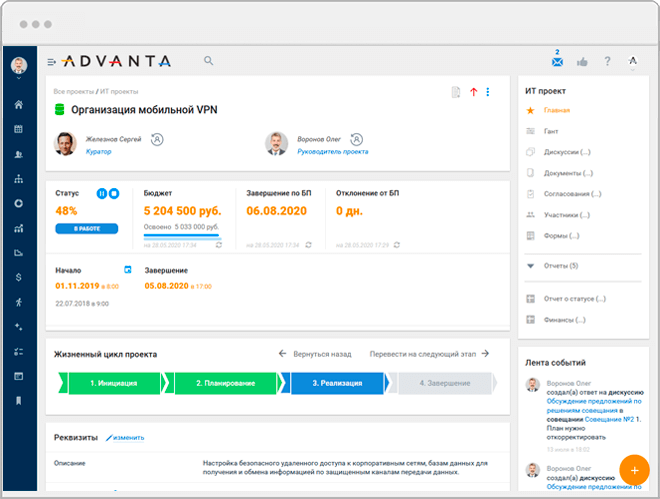Image resolution: width=660 pixels, height=499 pixels.
Task: Open the home icon in left sidebar
Action: (18, 105)
